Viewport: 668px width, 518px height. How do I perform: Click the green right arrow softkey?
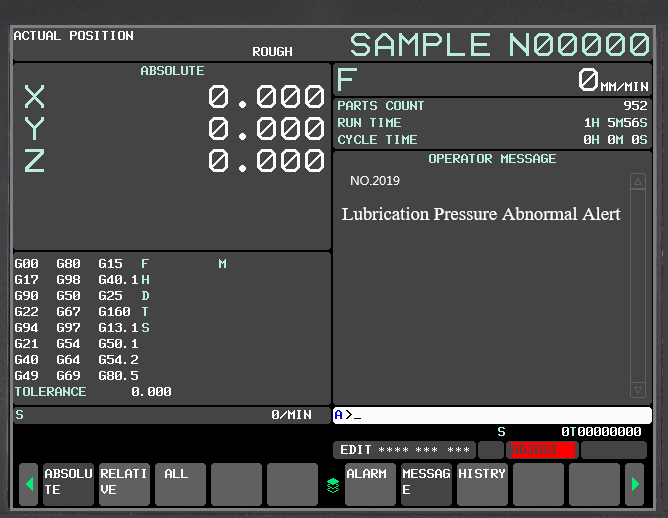(633, 485)
